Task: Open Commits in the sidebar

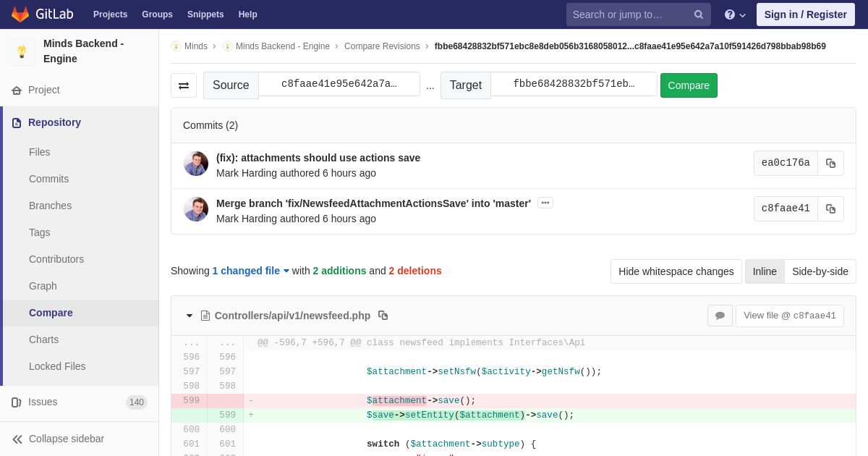Action: (x=48, y=179)
